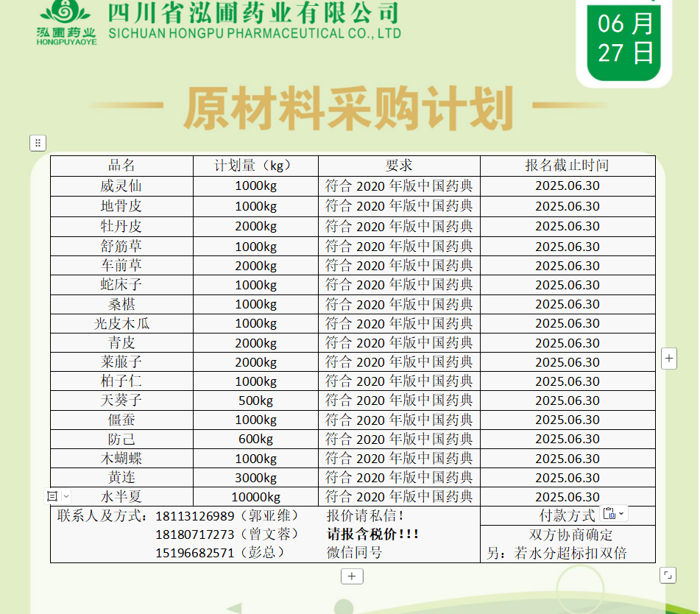Click the 3000kg quantity for 黄连

(x=255, y=477)
